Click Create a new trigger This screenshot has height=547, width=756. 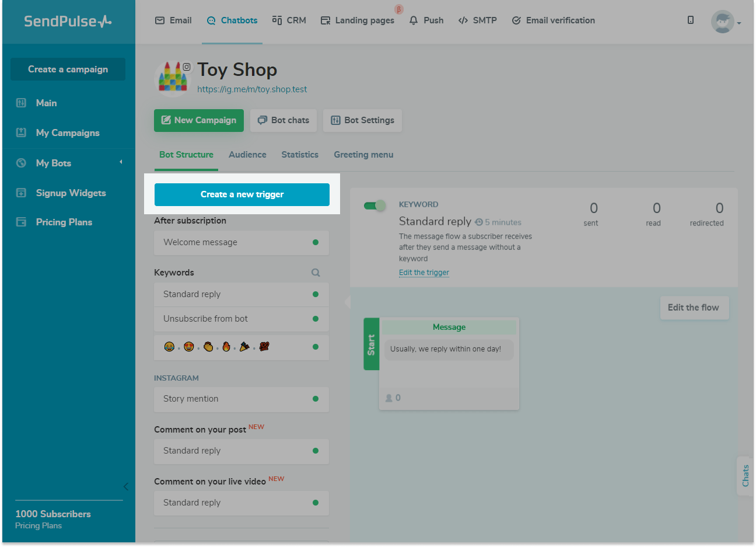[x=242, y=194]
